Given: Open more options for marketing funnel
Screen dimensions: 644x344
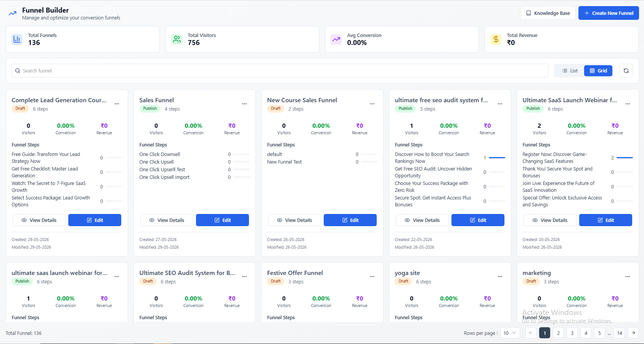Looking at the screenshot, I should [628, 276].
